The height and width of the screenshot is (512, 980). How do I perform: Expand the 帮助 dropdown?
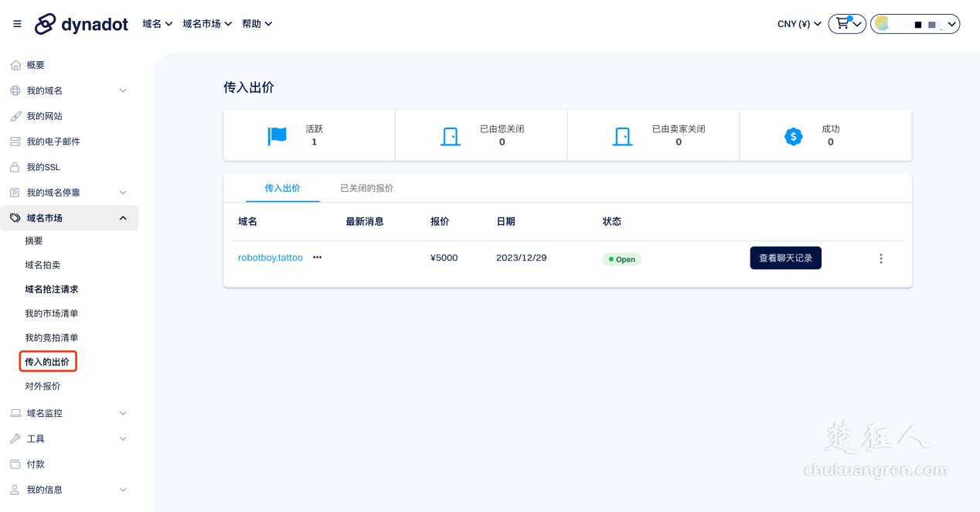257,23
